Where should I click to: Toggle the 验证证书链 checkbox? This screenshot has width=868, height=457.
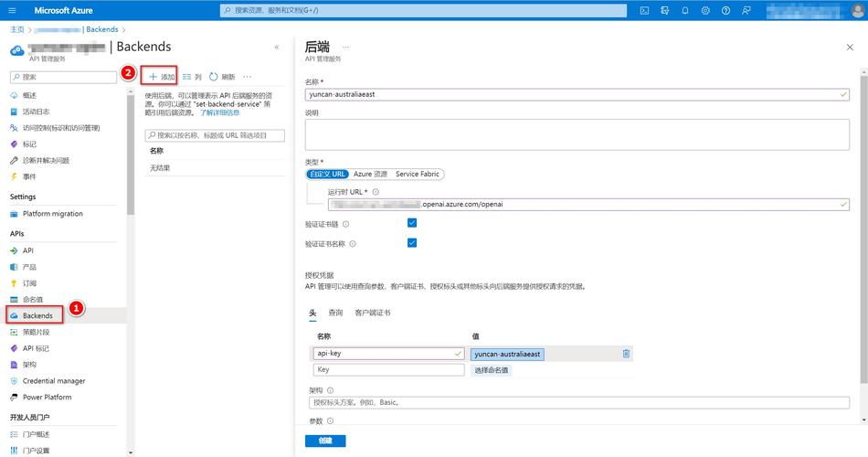(412, 223)
